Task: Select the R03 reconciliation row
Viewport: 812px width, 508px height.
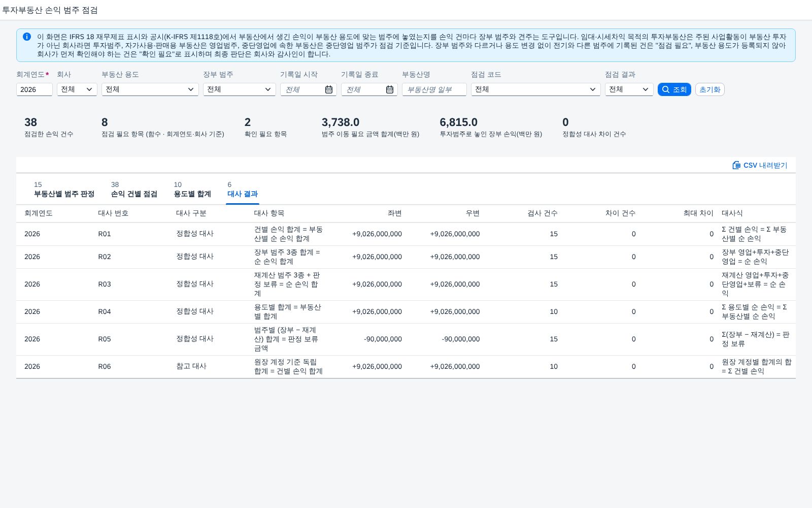Action: coord(406,284)
